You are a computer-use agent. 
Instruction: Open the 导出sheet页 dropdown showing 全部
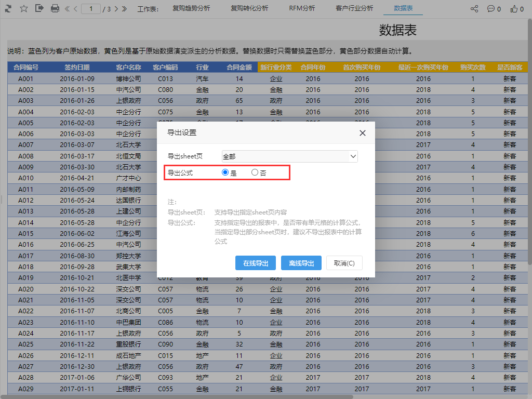tap(290, 156)
